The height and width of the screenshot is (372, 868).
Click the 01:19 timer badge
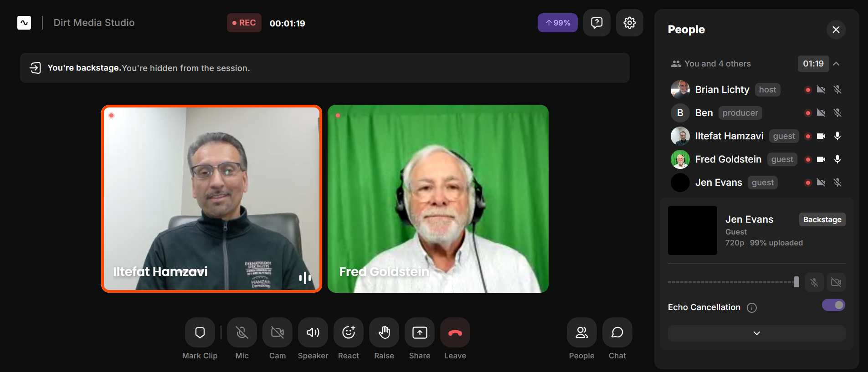pyautogui.click(x=813, y=64)
